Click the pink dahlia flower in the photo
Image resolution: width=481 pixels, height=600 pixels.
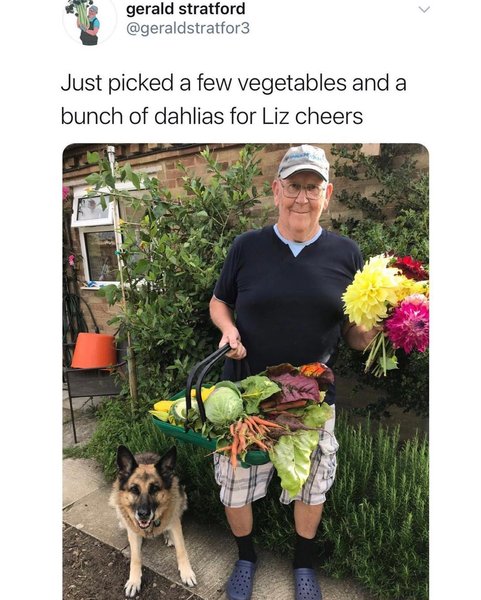pyautogui.click(x=408, y=324)
